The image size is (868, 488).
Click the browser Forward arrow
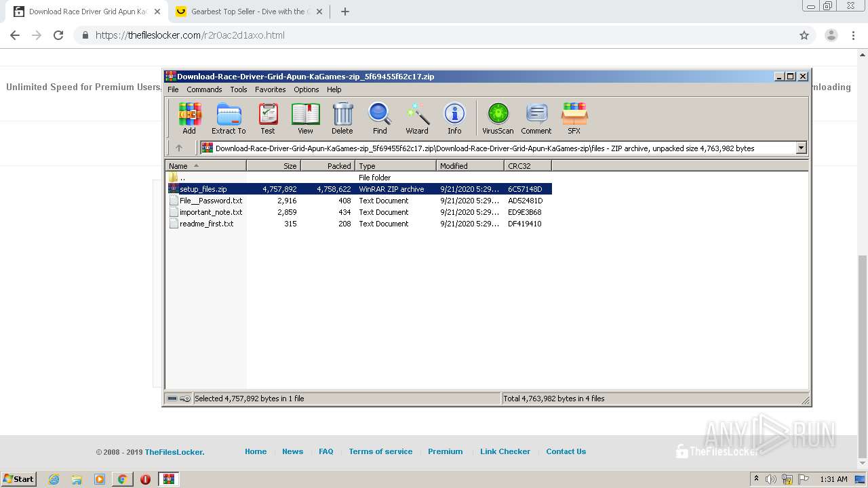(x=37, y=35)
